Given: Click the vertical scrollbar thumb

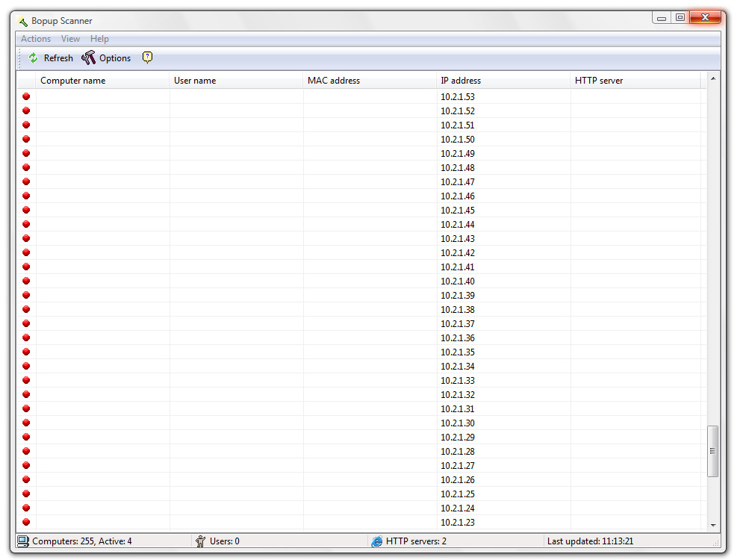Looking at the screenshot, I should pos(712,451).
